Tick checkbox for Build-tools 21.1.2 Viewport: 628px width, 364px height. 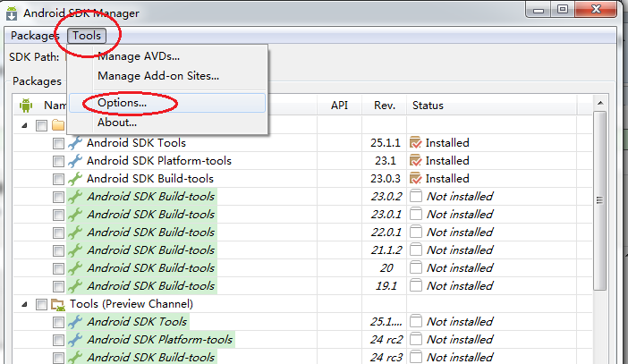[58, 250]
